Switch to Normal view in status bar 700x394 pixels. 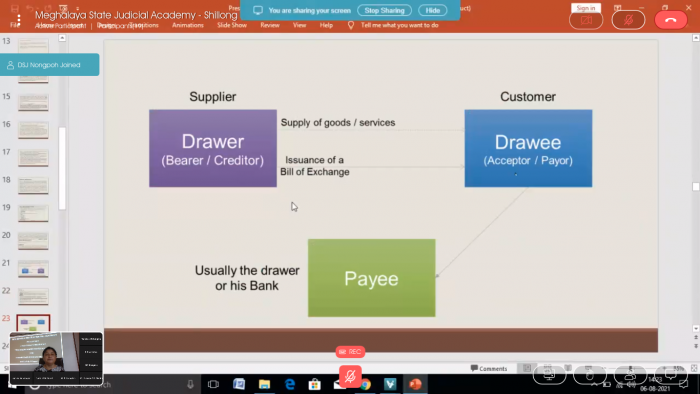tap(527, 368)
